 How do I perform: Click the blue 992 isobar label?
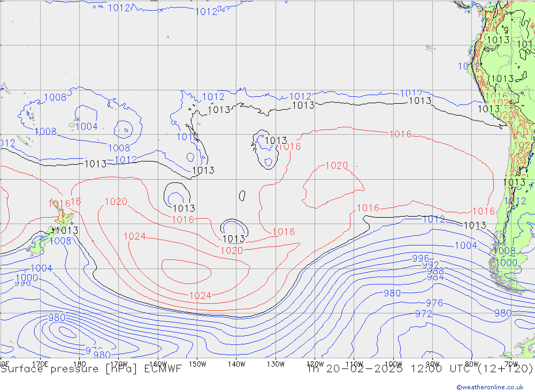tap(431, 265)
